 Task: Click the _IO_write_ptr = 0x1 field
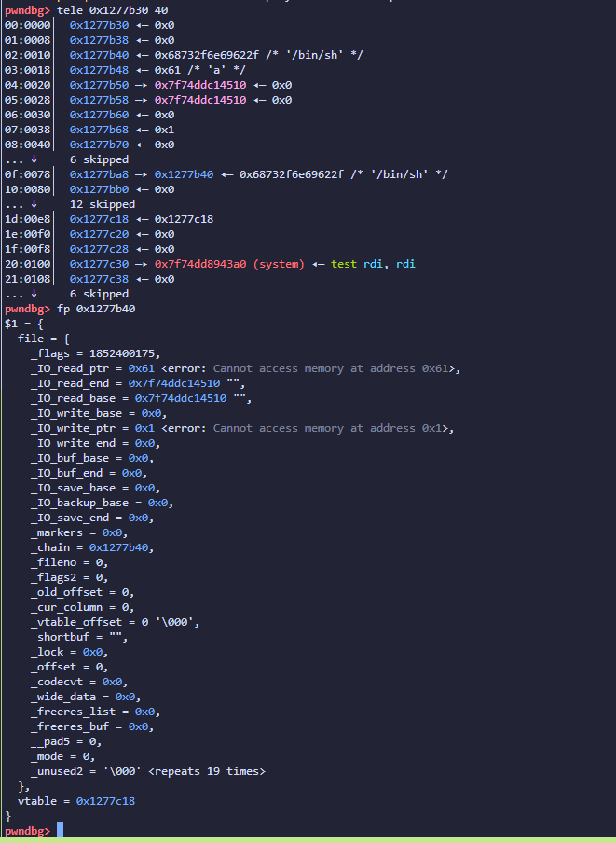tap(93, 428)
